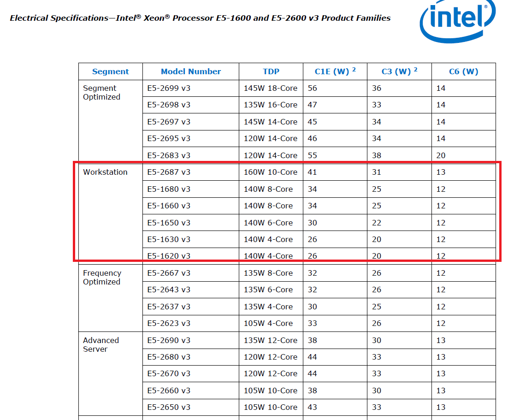Click the Segment Optimized segment cell
Viewport: 508px width, 420px height.
point(111,122)
